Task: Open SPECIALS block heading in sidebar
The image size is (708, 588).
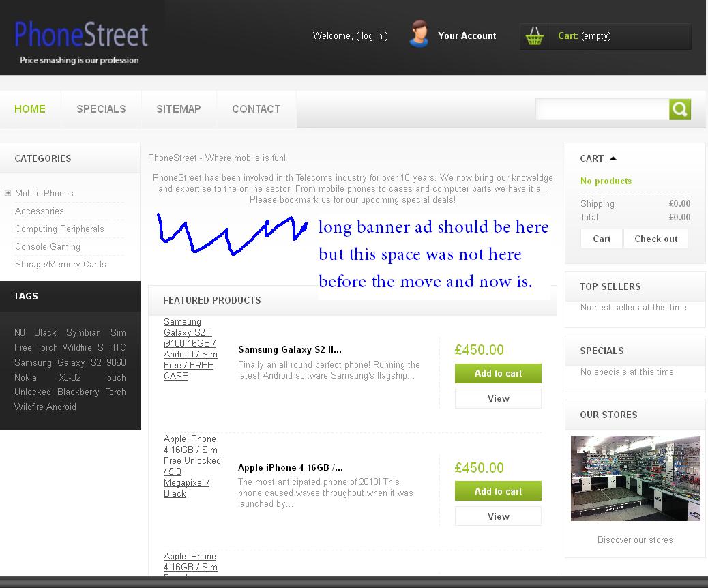Action: coord(602,351)
